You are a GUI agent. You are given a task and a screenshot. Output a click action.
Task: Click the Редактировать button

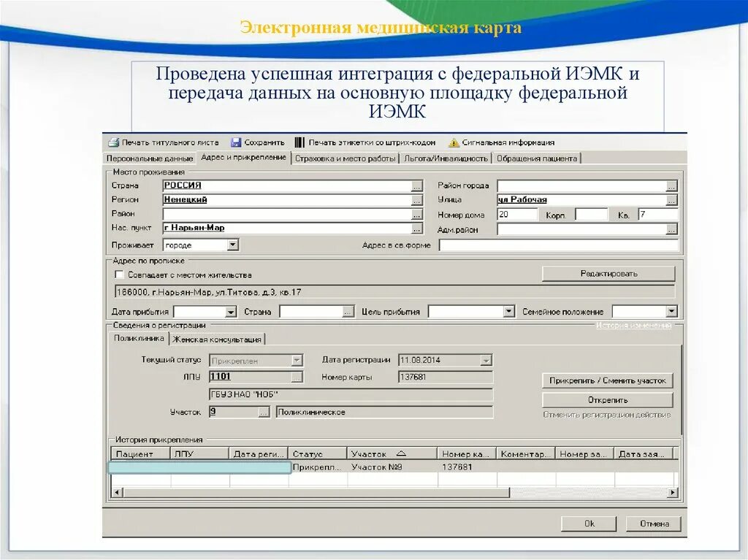[x=608, y=274]
